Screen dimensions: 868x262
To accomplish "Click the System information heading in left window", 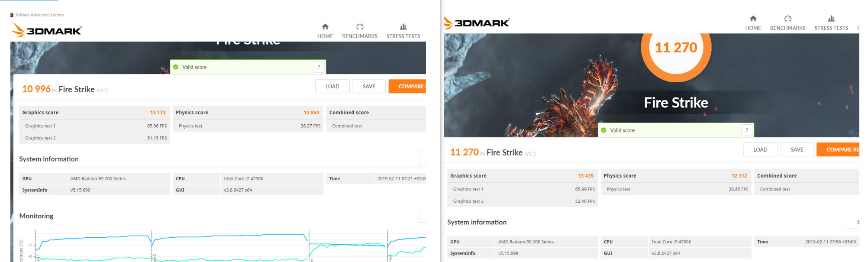I will [49, 159].
